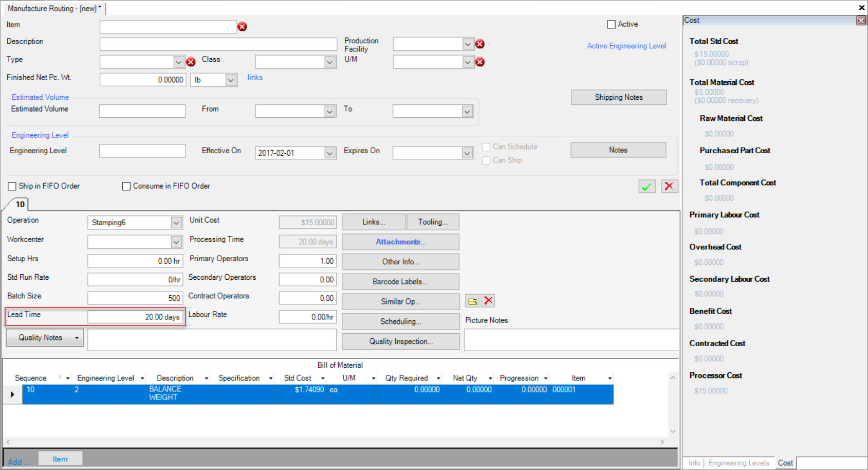
Task: Click the red X cancel icon by the checkmark
Action: pyautogui.click(x=669, y=187)
